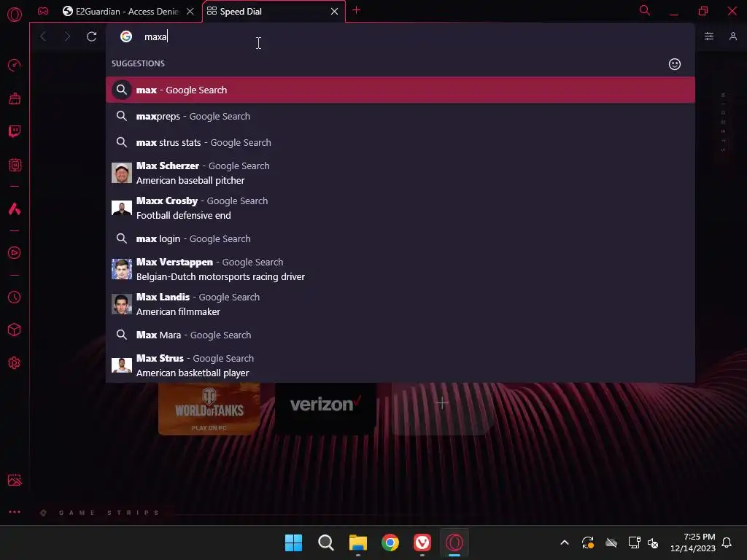Select Max Strus suggestion
Screen dimensions: 747x560
pos(400,365)
